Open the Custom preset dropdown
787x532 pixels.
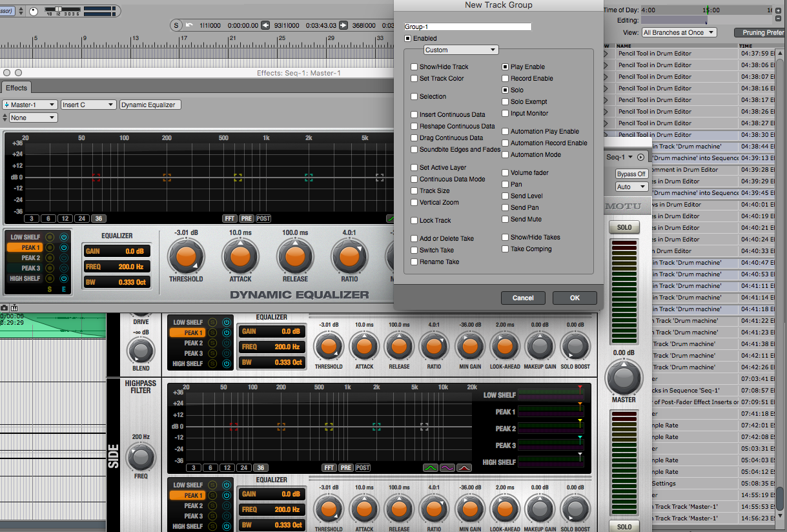[x=460, y=50]
